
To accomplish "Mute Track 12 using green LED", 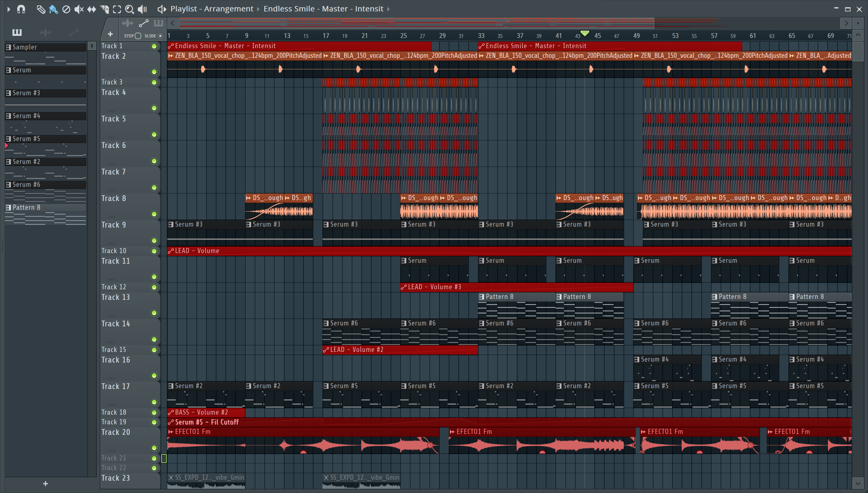I will click(x=154, y=287).
